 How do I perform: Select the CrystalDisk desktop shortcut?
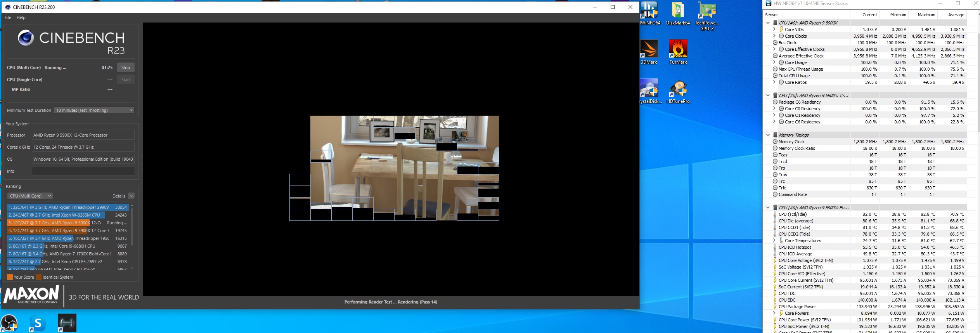coord(650,91)
